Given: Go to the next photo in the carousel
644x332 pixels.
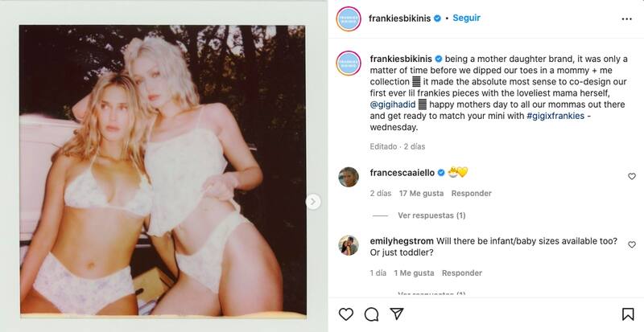Looking at the screenshot, I should pyautogui.click(x=313, y=202).
